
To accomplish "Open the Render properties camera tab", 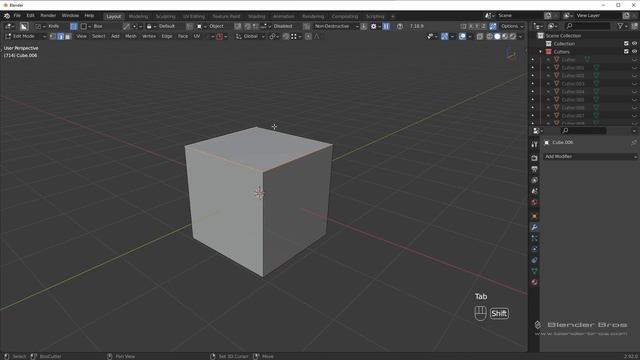I will (534, 158).
